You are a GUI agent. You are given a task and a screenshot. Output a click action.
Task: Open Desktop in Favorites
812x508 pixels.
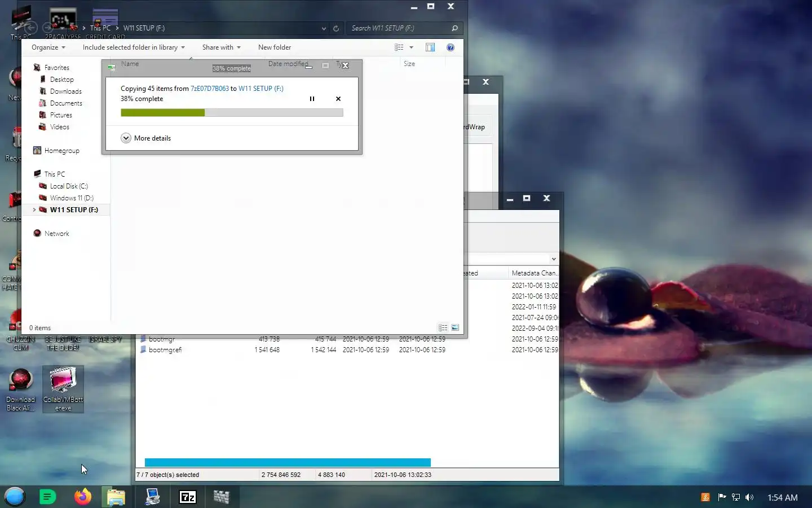[56, 80]
